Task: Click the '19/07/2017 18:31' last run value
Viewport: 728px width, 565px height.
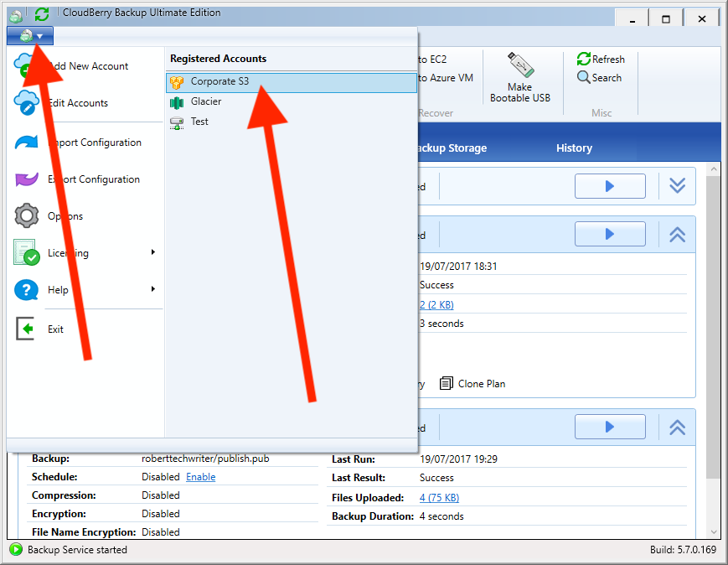Action: click(x=458, y=267)
